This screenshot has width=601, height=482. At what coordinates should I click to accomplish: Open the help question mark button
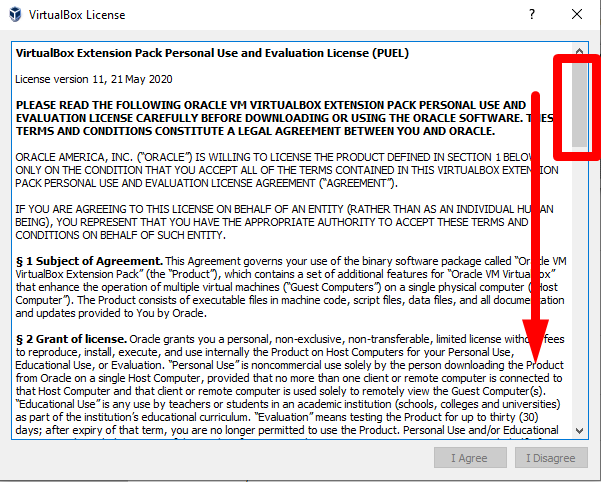(532, 15)
